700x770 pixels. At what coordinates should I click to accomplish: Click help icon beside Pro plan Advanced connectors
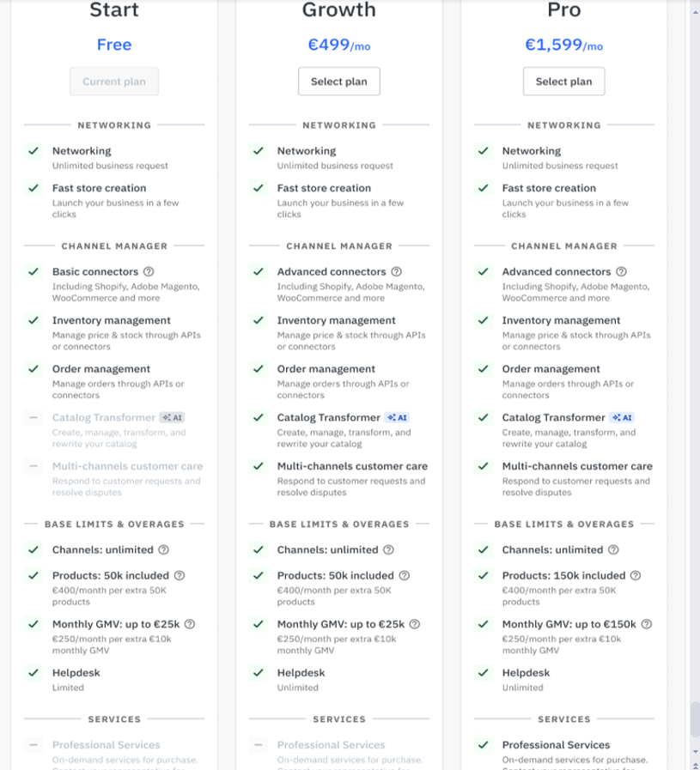(x=621, y=271)
